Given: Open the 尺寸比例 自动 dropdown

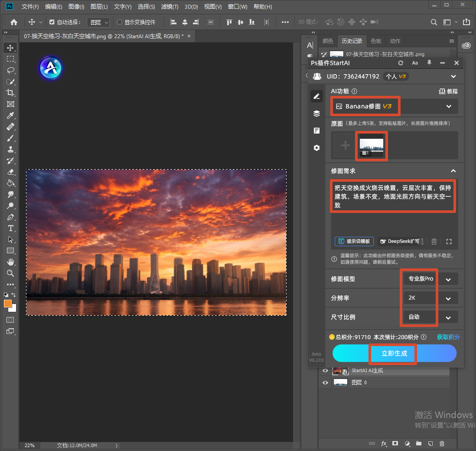Looking at the screenshot, I should (430, 317).
